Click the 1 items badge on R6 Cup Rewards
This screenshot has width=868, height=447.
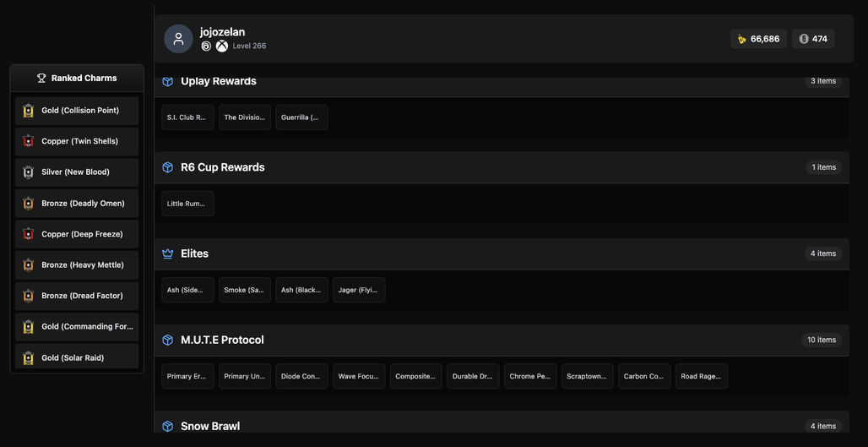pyautogui.click(x=824, y=167)
